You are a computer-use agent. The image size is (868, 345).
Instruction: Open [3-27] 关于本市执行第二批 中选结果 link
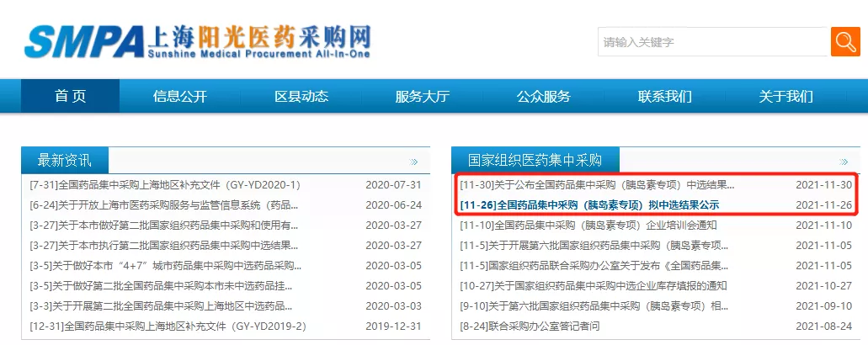[x=164, y=246]
